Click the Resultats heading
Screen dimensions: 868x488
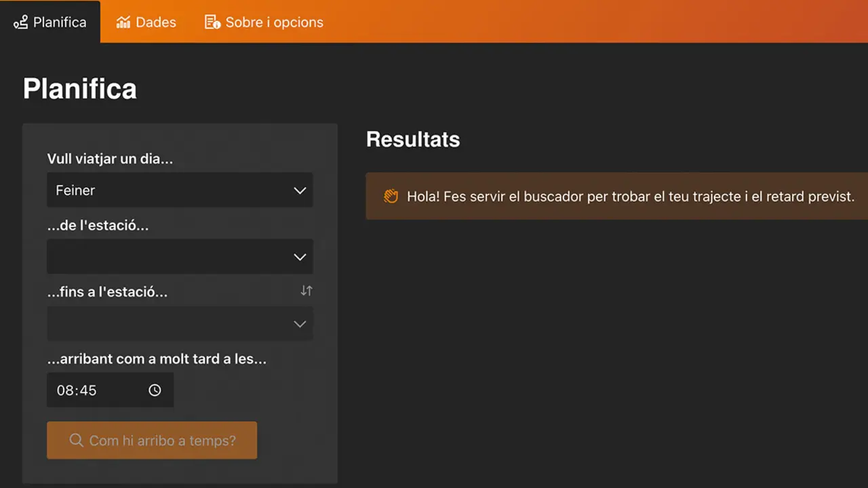(413, 140)
